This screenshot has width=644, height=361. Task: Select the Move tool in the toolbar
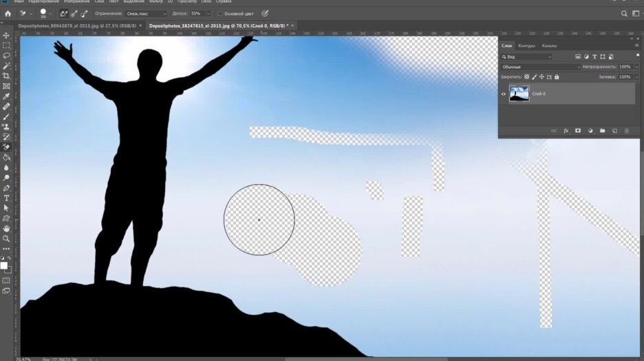pos(6,35)
